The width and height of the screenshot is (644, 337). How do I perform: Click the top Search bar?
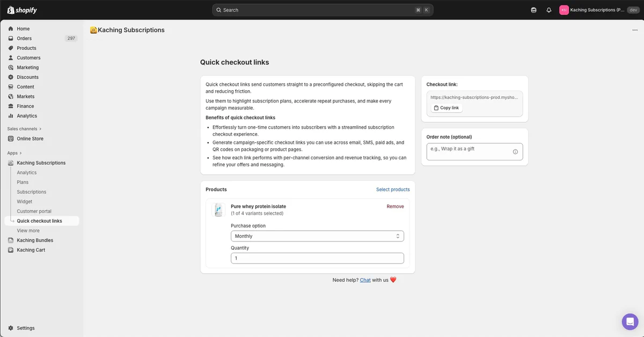tap(323, 10)
